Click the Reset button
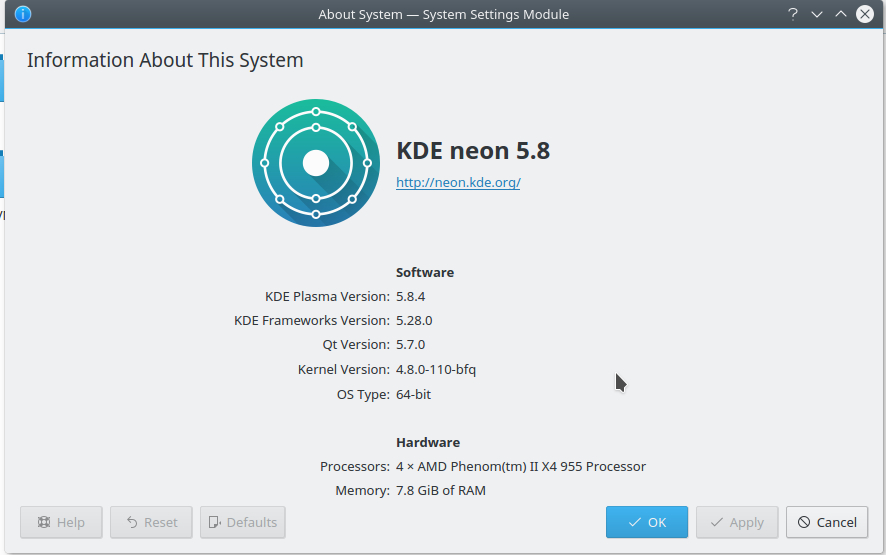This screenshot has width=886, height=555. coord(151,522)
